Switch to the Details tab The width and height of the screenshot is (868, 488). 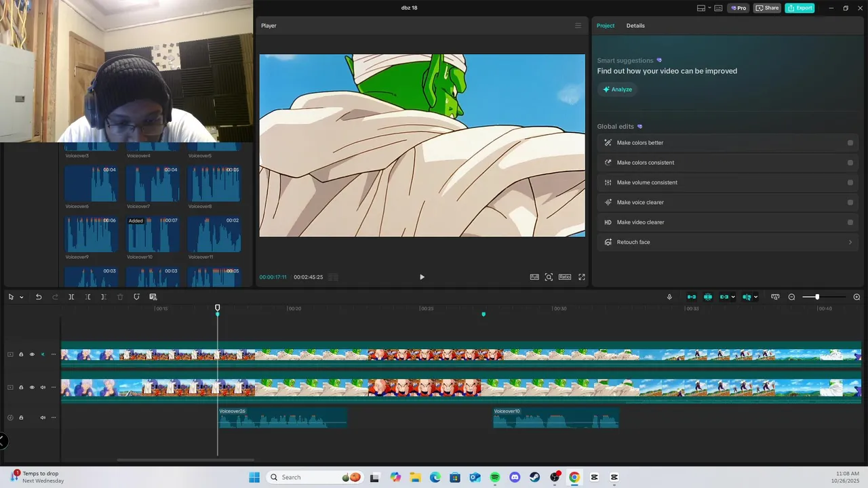[x=635, y=26]
